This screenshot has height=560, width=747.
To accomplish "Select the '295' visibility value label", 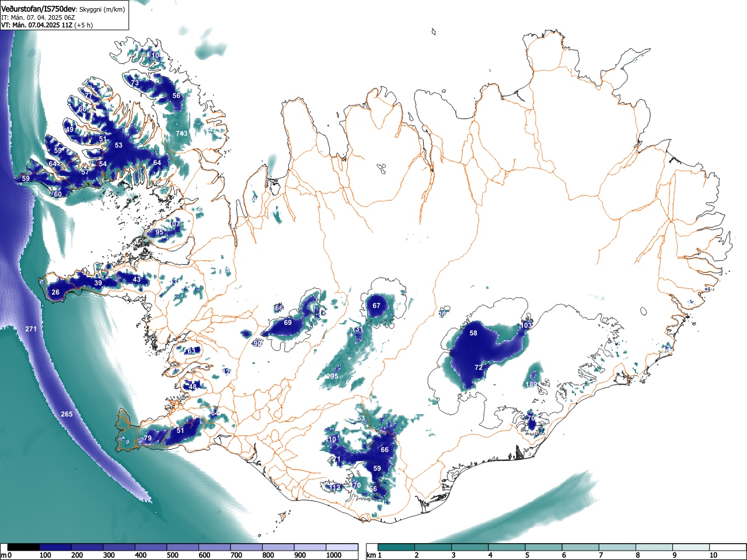I will click(332, 377).
